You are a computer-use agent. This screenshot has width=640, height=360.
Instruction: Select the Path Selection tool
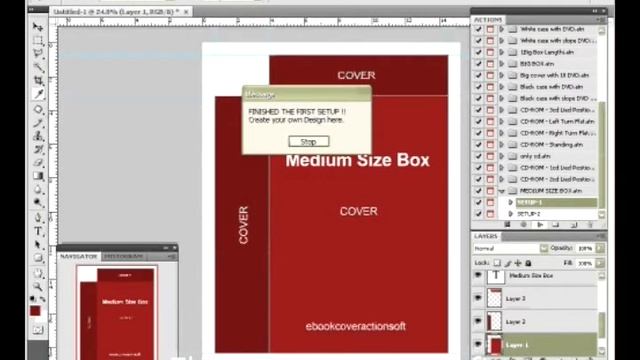coord(38,244)
